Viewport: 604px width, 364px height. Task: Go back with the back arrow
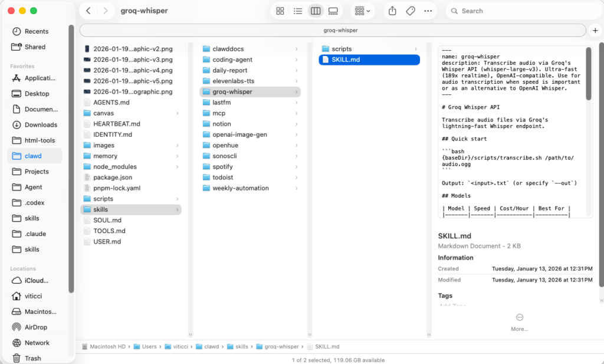click(x=88, y=11)
